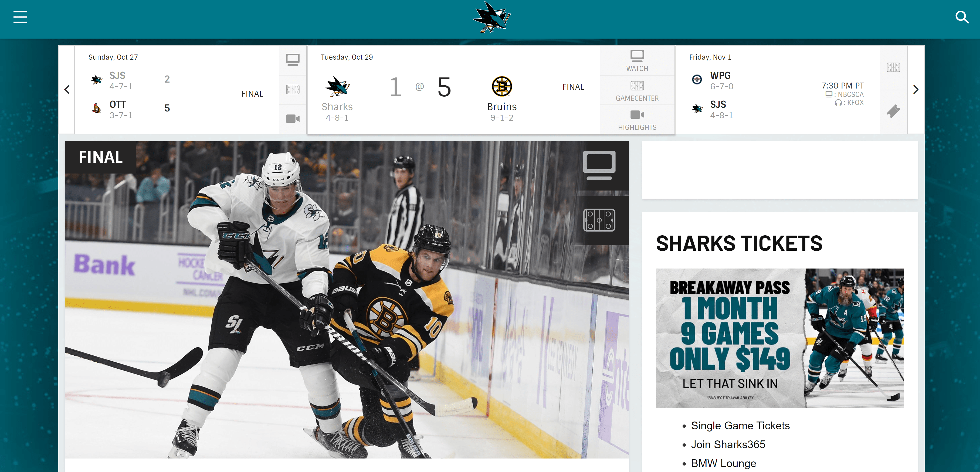Show next games with right chevron

(915, 90)
